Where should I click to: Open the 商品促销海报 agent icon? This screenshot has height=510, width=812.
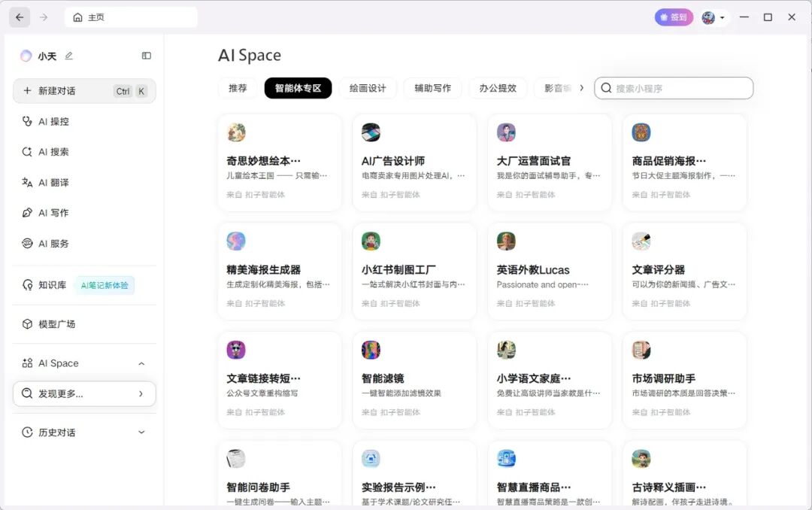click(x=641, y=132)
